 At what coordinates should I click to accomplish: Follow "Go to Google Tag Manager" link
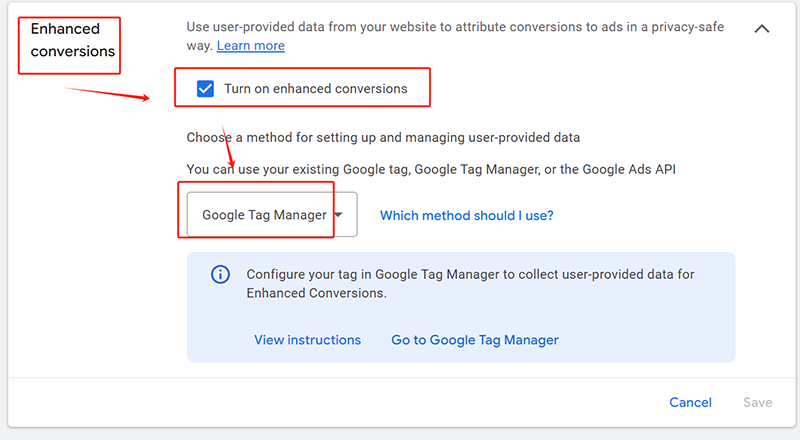click(474, 340)
